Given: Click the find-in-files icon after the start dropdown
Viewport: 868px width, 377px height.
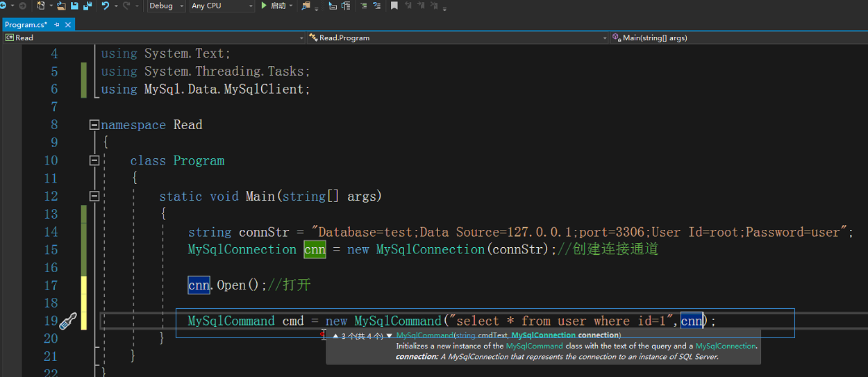Looking at the screenshot, I should [306, 6].
